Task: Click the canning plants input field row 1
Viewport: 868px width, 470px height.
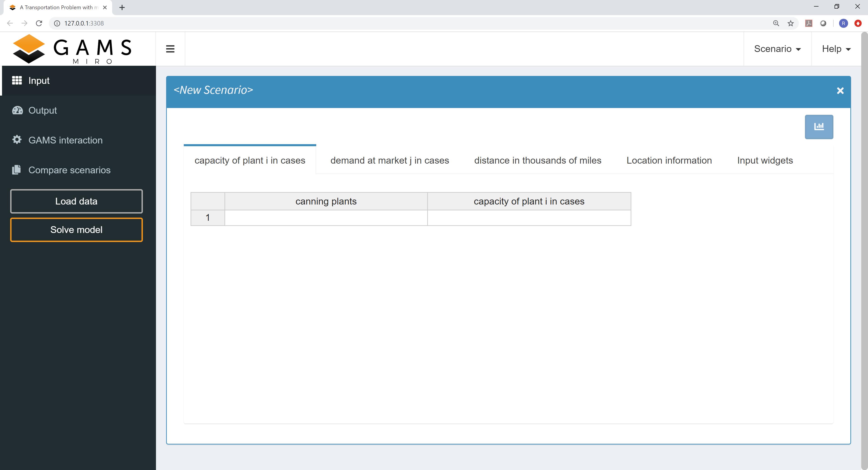Action: 325,217
